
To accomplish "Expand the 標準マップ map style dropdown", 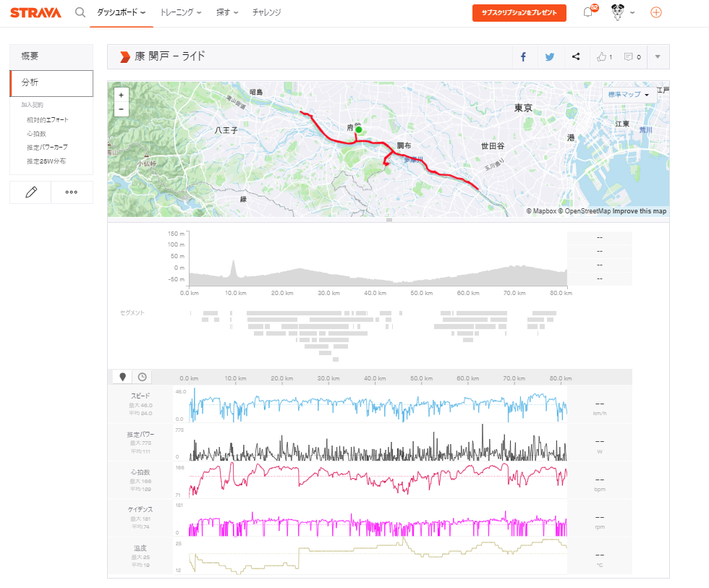I will 628,95.
